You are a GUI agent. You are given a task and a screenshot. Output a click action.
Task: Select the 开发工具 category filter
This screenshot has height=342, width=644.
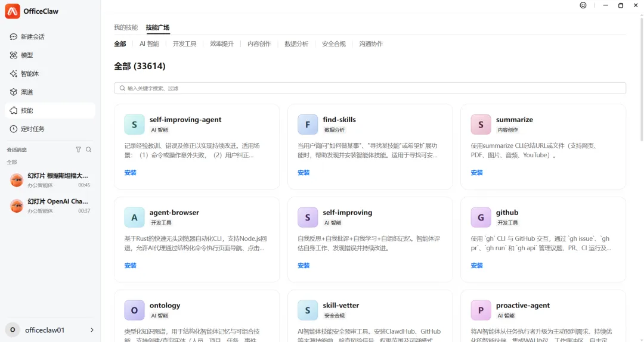[184, 44]
